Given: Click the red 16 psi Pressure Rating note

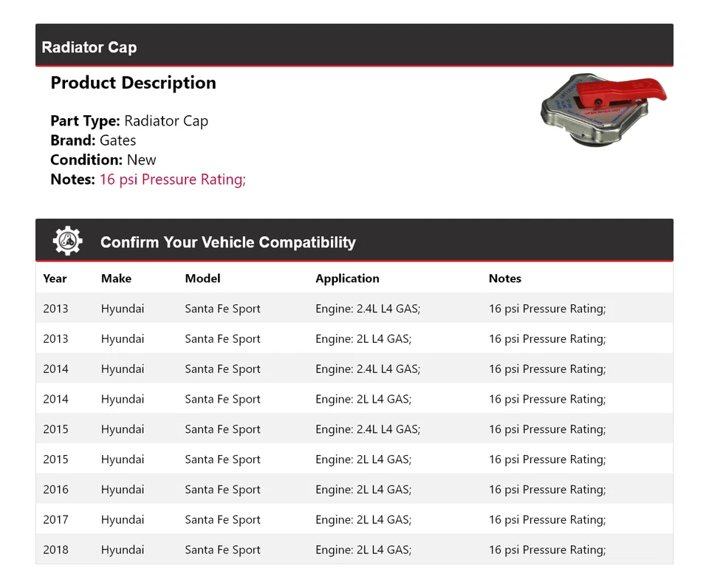Looking at the screenshot, I should click(172, 180).
